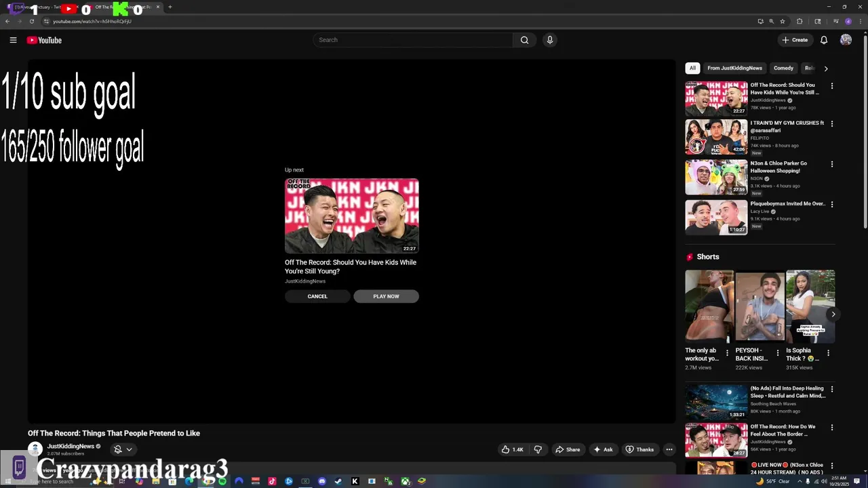Open options for Plaqueboymax Invited Me Over video

pos(832,204)
